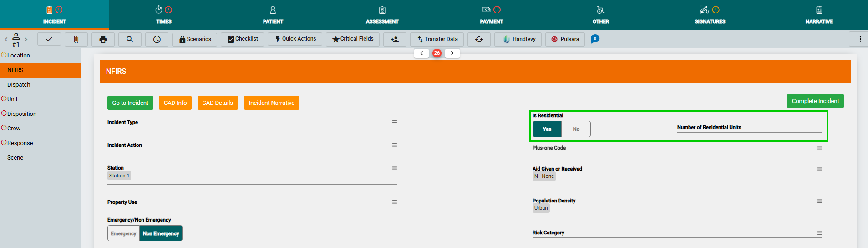Click the sync refresh icon

[x=479, y=39]
